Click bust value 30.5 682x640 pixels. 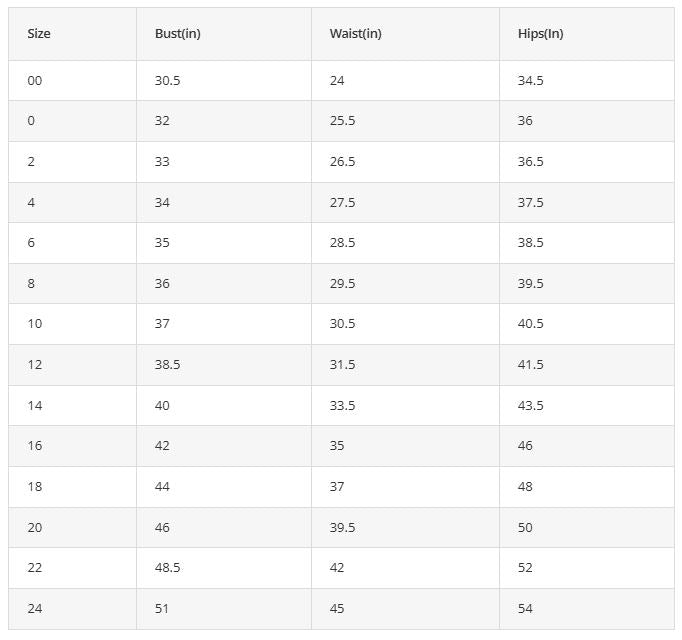pos(167,81)
